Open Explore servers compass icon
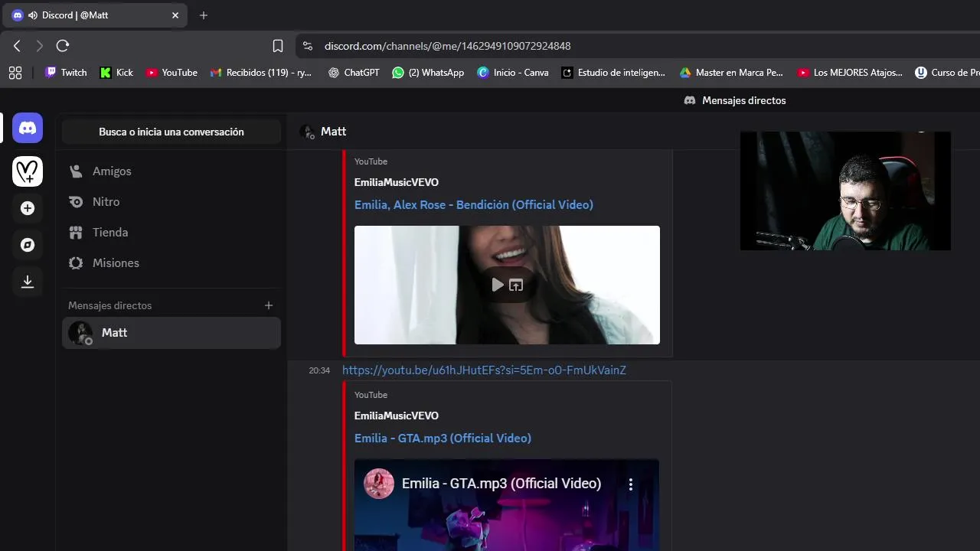Screen dimensions: 980x551 [28, 245]
